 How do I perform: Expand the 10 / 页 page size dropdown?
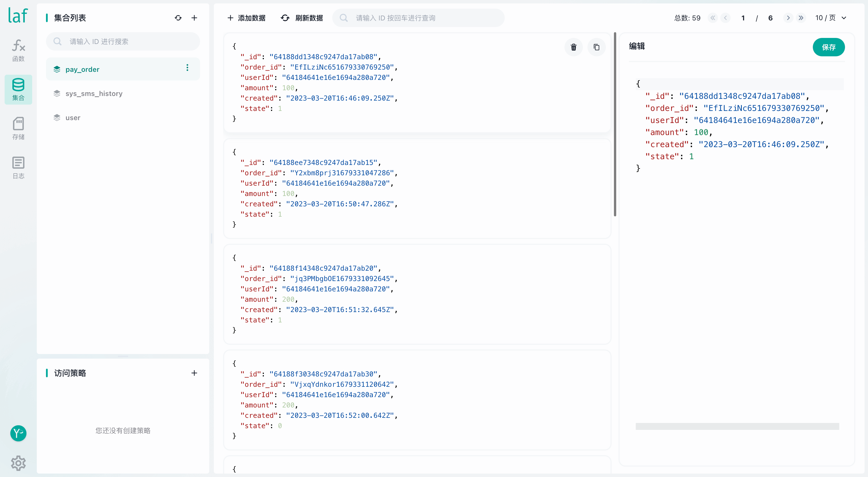pyautogui.click(x=831, y=18)
